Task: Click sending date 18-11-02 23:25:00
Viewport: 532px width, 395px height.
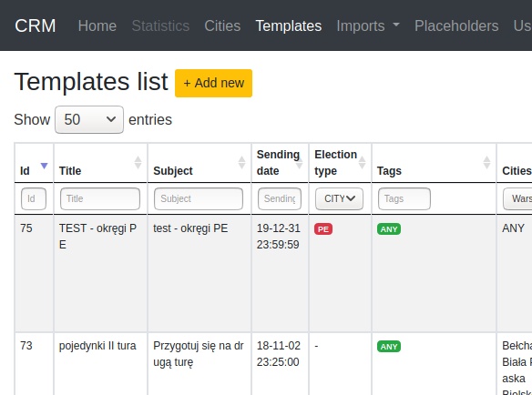Action: click(x=279, y=354)
